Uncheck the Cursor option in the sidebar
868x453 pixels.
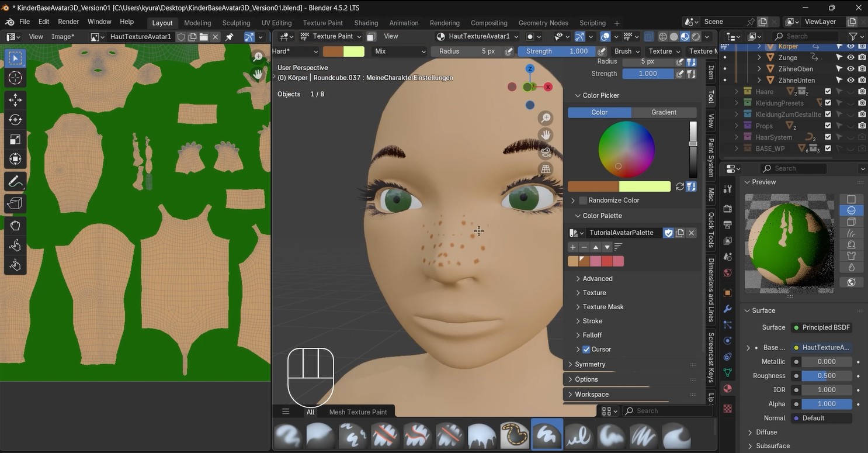tap(586, 349)
